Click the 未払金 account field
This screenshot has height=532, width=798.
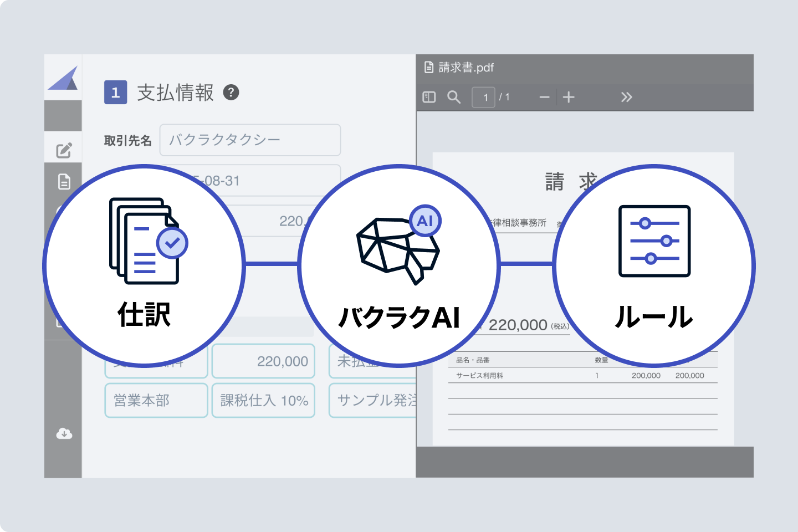click(x=372, y=361)
